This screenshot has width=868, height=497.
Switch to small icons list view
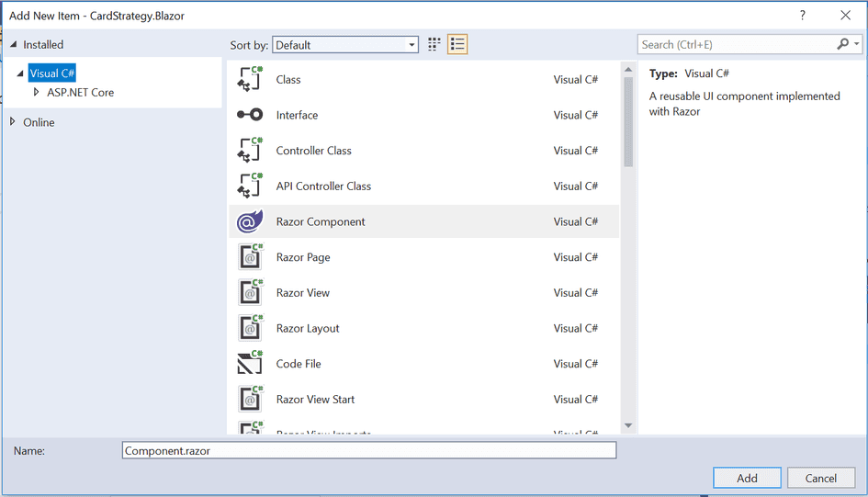click(457, 44)
